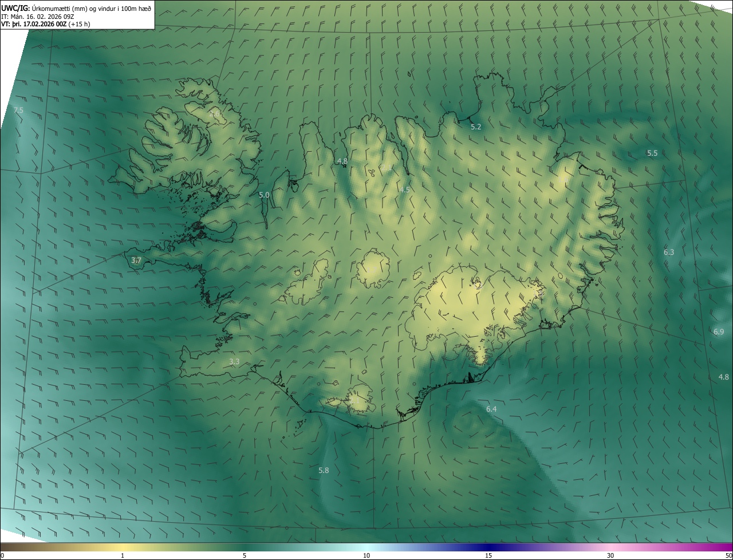Viewport: 733px width, 560px height.
Task: Select the 6.3 value label on the map
Action: [x=669, y=252]
